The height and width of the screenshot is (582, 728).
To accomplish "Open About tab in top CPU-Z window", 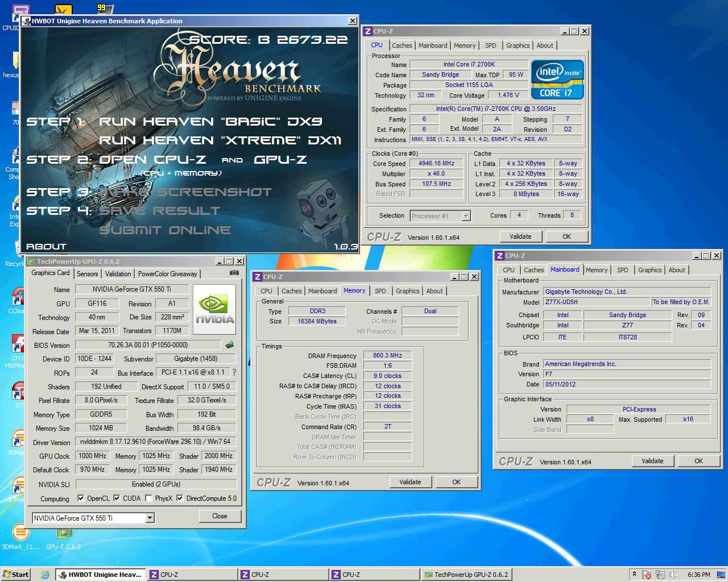I will [545, 45].
